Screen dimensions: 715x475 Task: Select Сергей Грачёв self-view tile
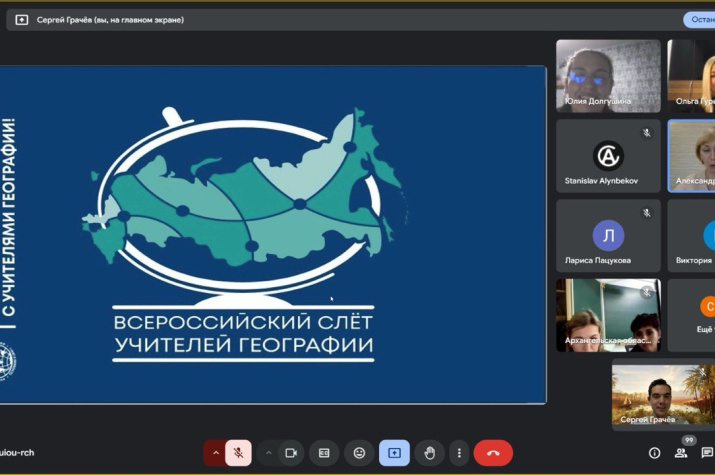[x=663, y=394]
